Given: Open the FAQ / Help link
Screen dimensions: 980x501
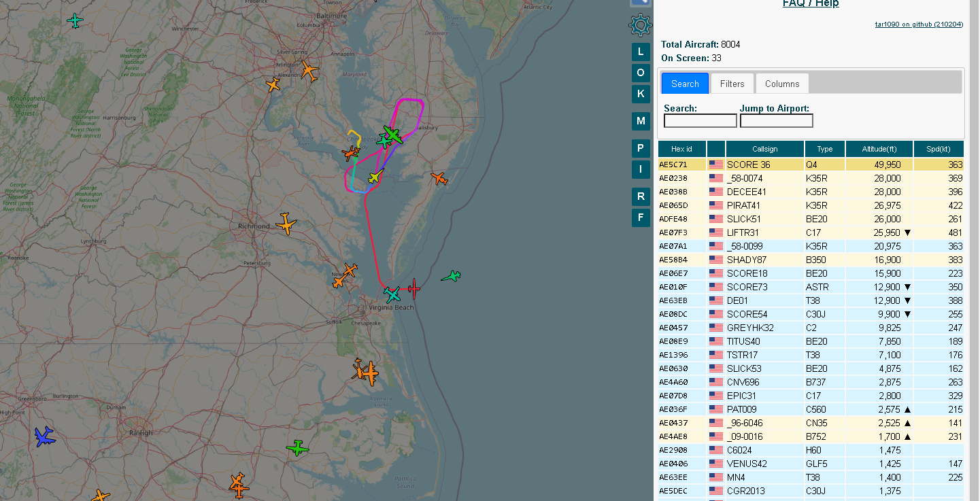Looking at the screenshot, I should (x=811, y=3).
